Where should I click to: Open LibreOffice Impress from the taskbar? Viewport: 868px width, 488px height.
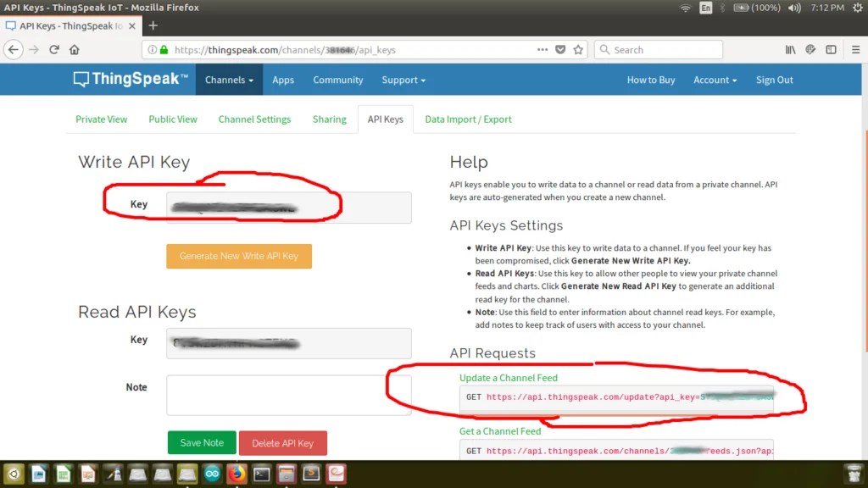[x=88, y=474]
